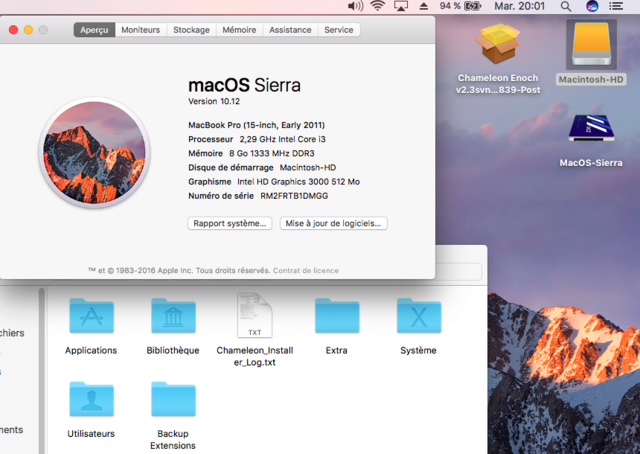Minimize the About This Mac window
The image size is (640, 454).
pyautogui.click(x=28, y=30)
